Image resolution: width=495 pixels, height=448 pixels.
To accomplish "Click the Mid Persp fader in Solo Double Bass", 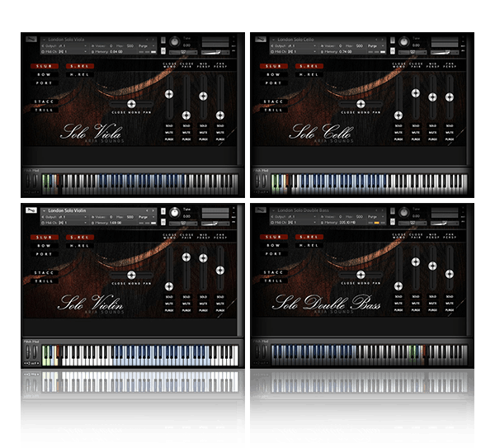I will [432, 266].
